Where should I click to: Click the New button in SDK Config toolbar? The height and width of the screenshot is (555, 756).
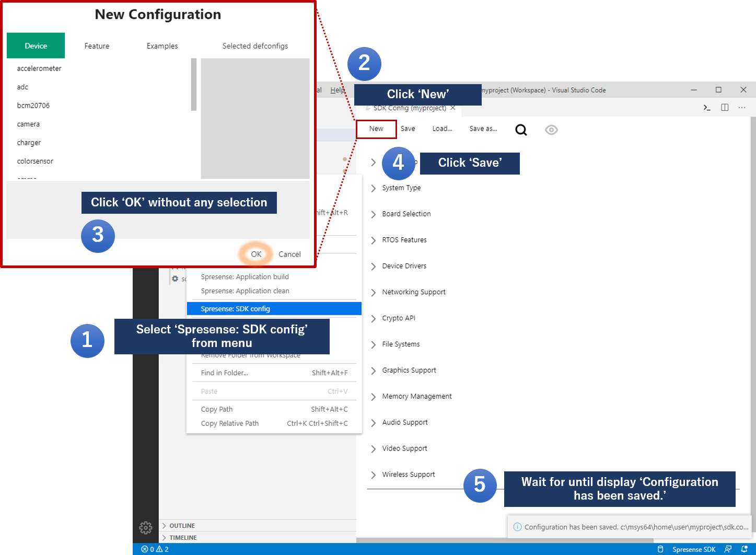376,129
